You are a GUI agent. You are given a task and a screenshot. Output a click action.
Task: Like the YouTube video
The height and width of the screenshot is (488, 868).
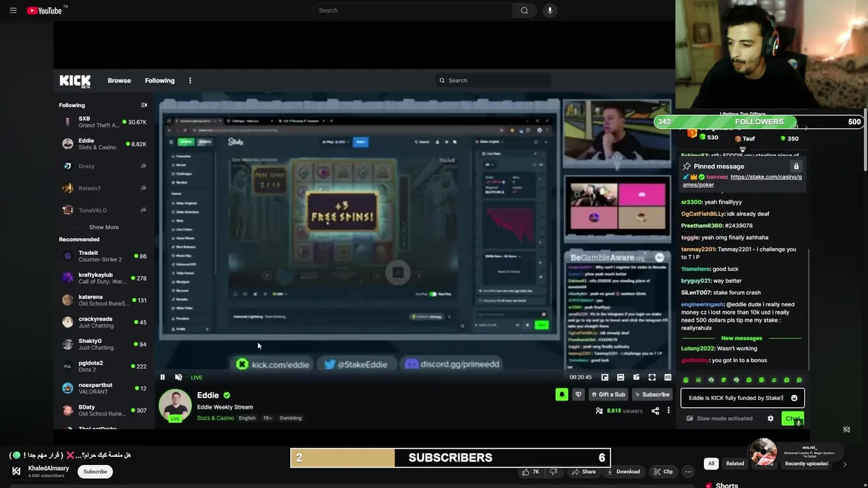pyautogui.click(x=530, y=472)
